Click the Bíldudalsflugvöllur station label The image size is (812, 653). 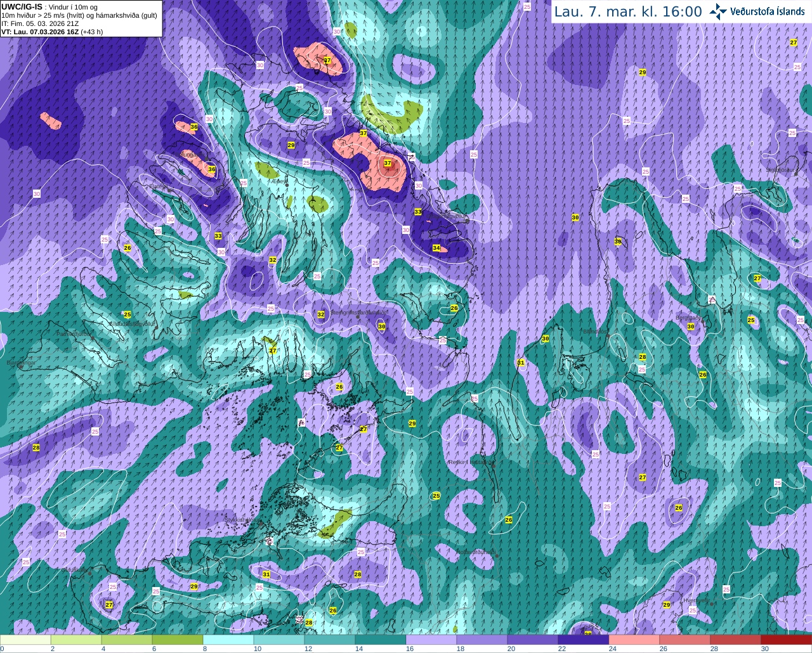[133, 323]
